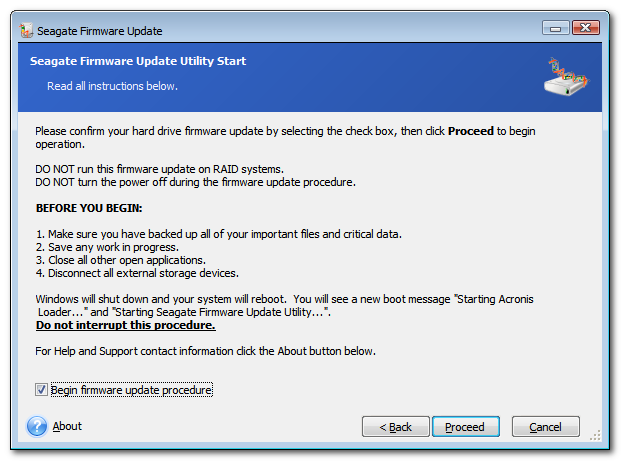The image size is (621, 461).
Task: Click the bold 'BEFORE YOU BEGIN:' heading
Action: [89, 208]
